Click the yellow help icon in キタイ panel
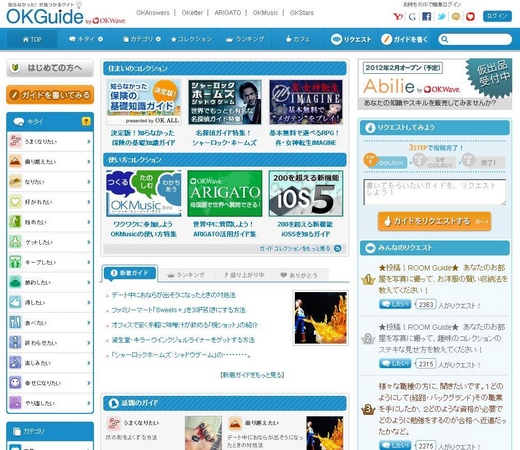 tap(86, 121)
